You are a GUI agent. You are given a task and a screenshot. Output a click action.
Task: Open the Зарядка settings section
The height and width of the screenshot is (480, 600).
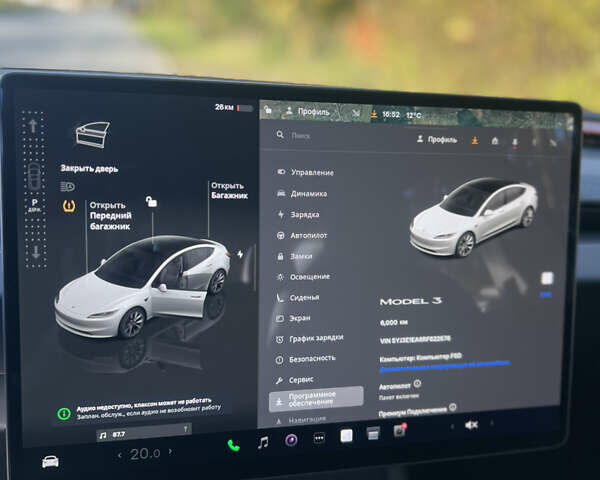pyautogui.click(x=304, y=214)
